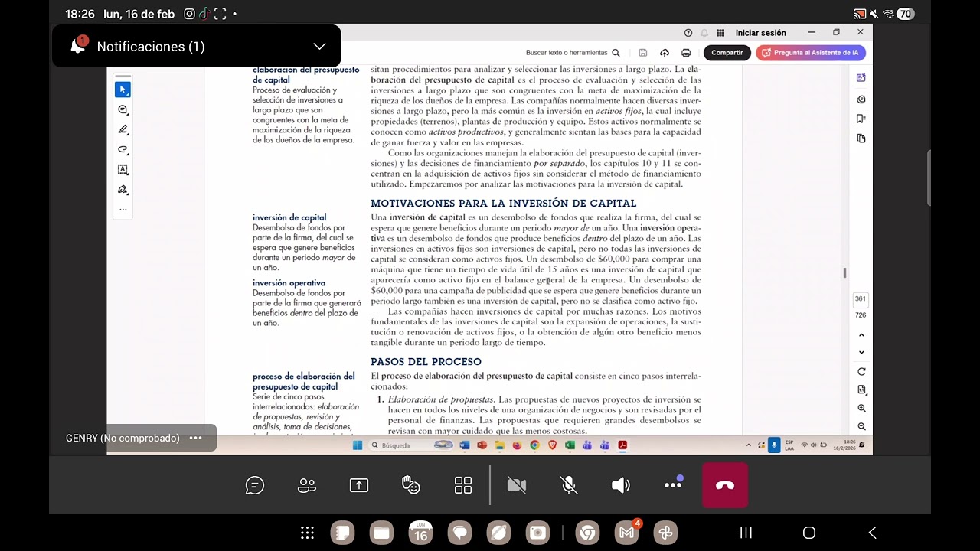The width and height of the screenshot is (980, 551).
Task: Select the comment note tool
Action: (122, 109)
